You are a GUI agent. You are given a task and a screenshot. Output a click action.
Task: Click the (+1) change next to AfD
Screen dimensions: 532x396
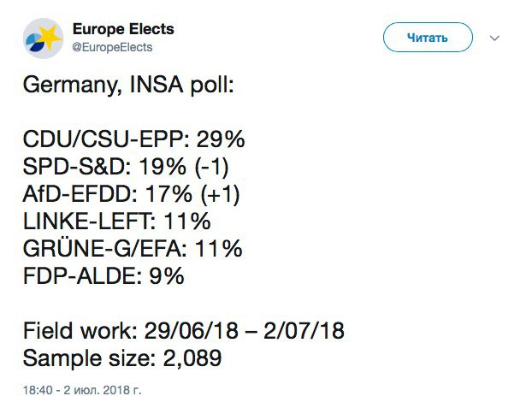click(220, 194)
